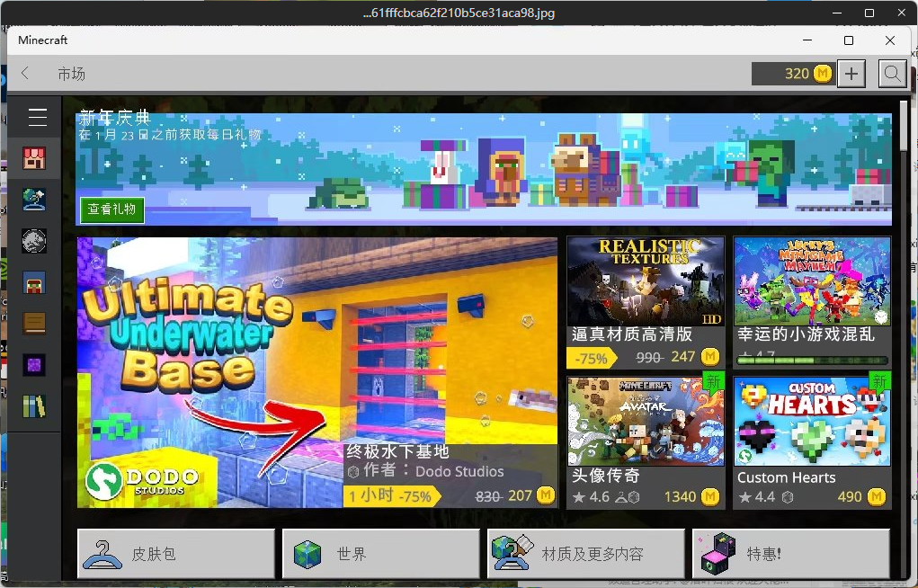Open the marketplace search

tap(892, 74)
